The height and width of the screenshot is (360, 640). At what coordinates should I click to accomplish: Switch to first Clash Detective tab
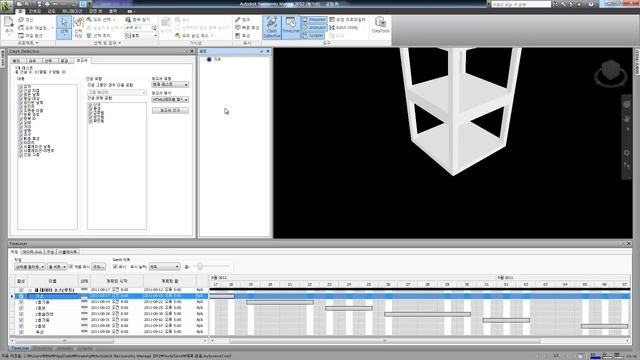17,60
